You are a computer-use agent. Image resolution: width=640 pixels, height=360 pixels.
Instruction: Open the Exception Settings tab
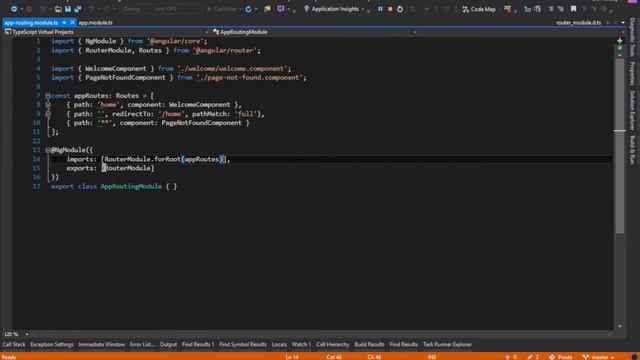pyautogui.click(x=51, y=344)
